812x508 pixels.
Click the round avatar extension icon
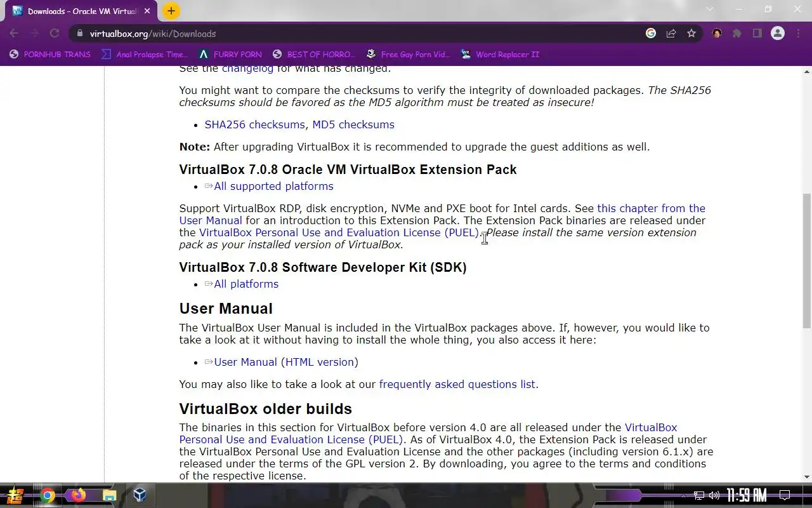tap(717, 34)
